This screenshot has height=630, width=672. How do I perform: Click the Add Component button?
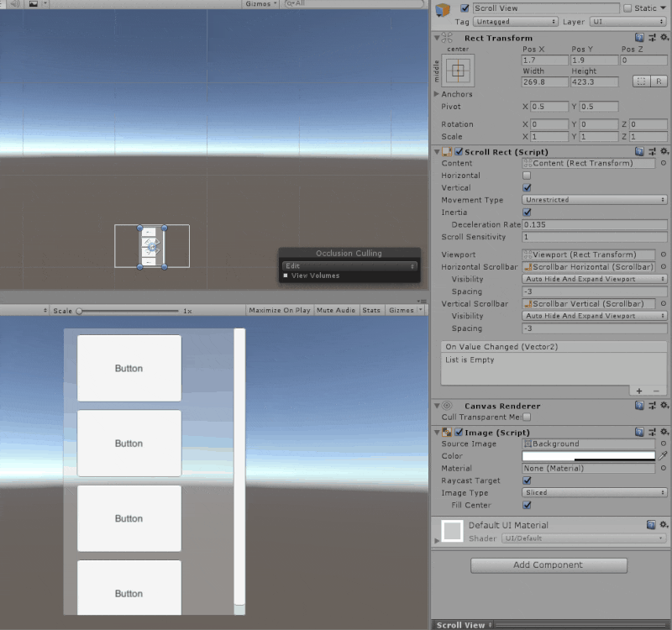coord(549,564)
